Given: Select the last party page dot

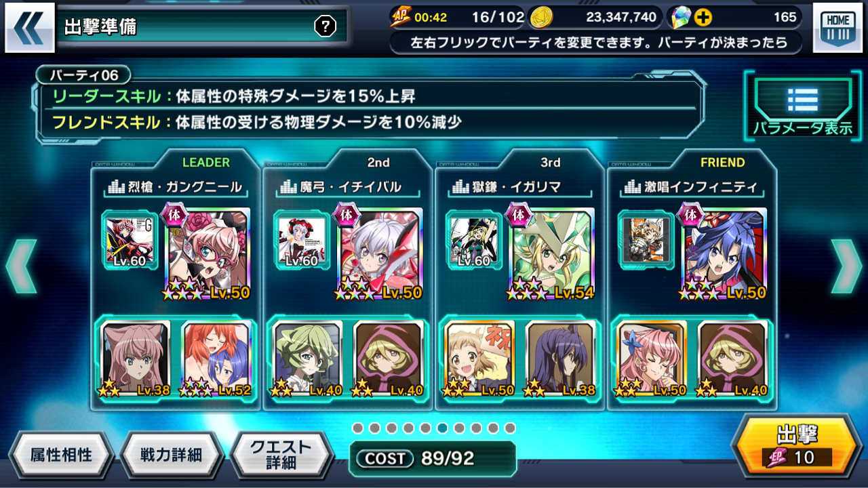Looking at the screenshot, I should coord(510,428).
